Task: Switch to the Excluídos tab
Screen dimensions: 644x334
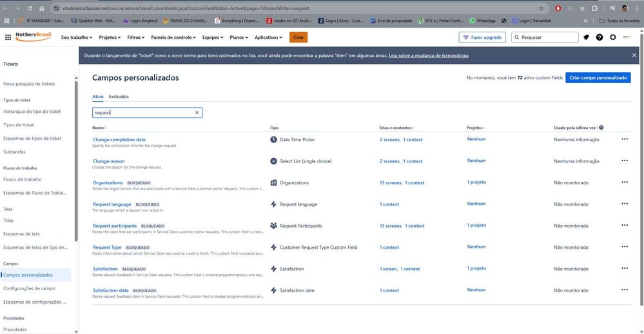Action: pyautogui.click(x=119, y=97)
